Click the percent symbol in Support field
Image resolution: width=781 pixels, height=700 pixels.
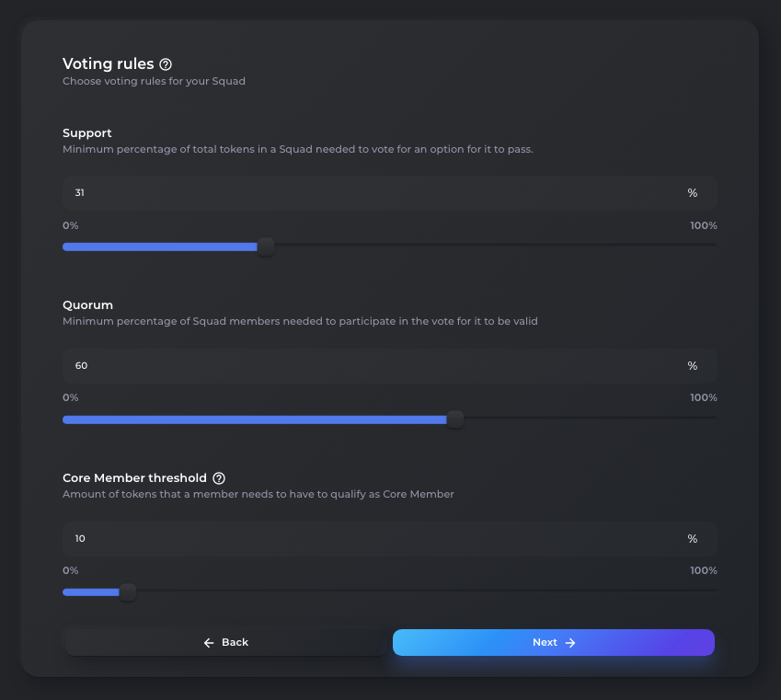coord(693,193)
